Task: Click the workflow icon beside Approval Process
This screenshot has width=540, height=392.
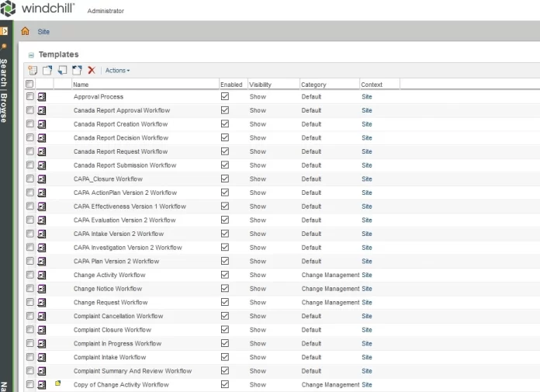Action: 42,97
